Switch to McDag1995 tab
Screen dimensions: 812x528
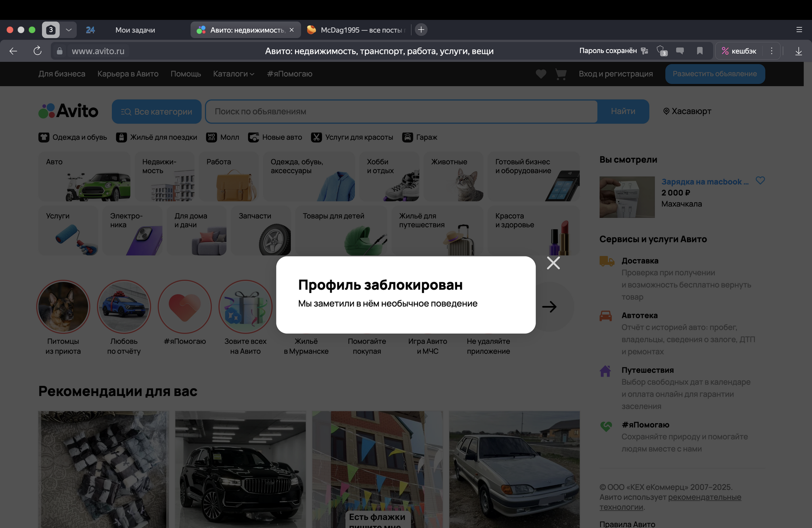(356, 30)
